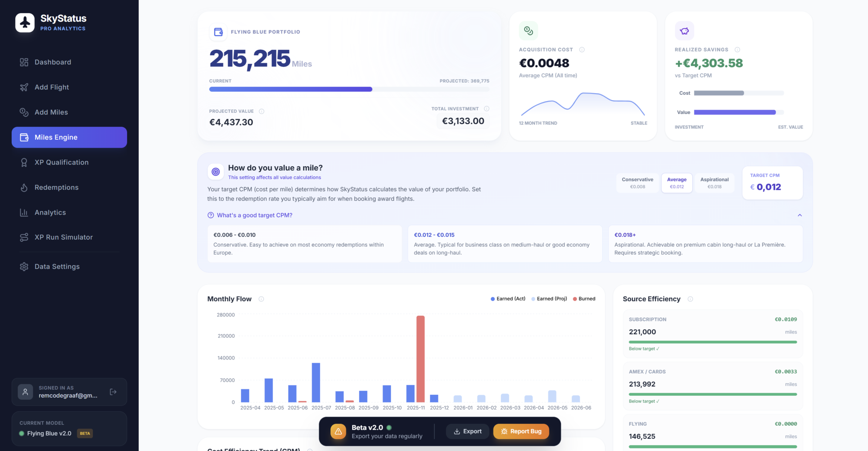Click the info icon beside Monthly Flow
This screenshot has height=451, width=868.
261,299
